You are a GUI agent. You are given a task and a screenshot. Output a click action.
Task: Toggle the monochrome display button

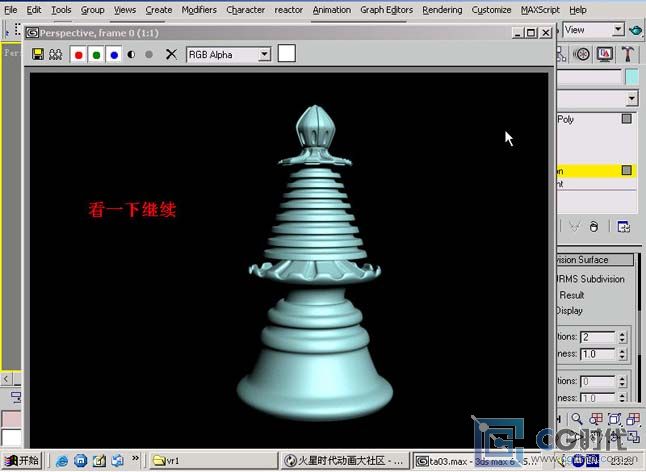pos(149,54)
